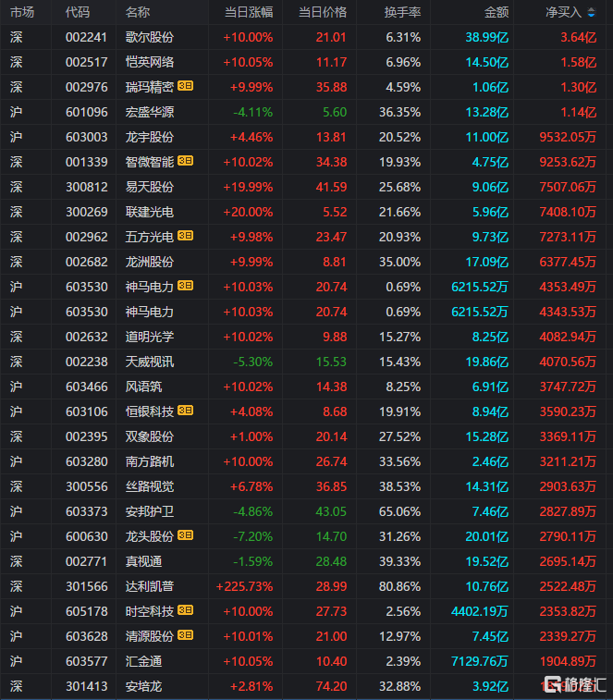The width and height of the screenshot is (613, 700).
Task: Click the +225.73% gain value
Action: (x=244, y=586)
